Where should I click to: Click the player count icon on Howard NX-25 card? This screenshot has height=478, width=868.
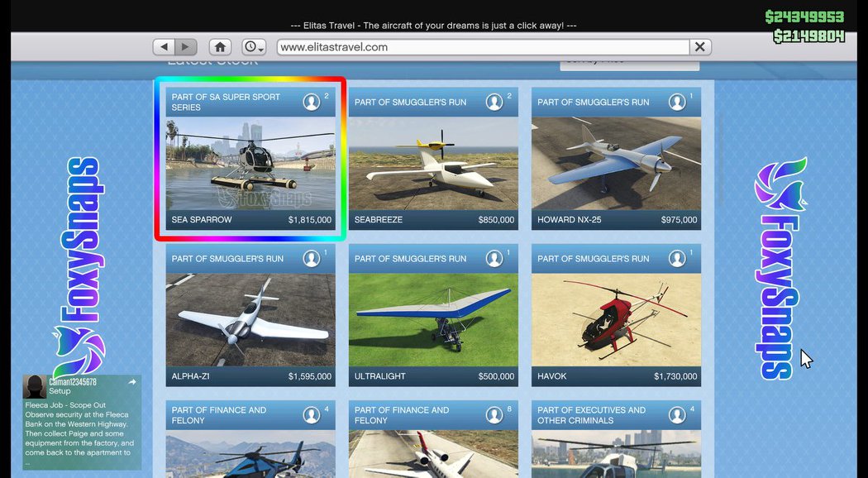coord(677,102)
